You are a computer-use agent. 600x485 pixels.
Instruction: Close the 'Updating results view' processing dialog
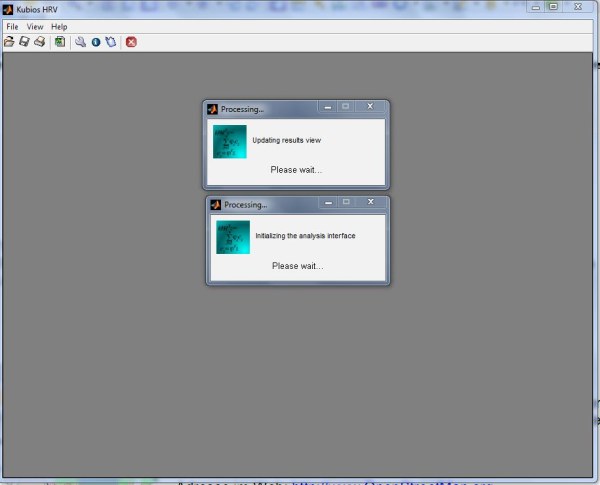pos(369,106)
